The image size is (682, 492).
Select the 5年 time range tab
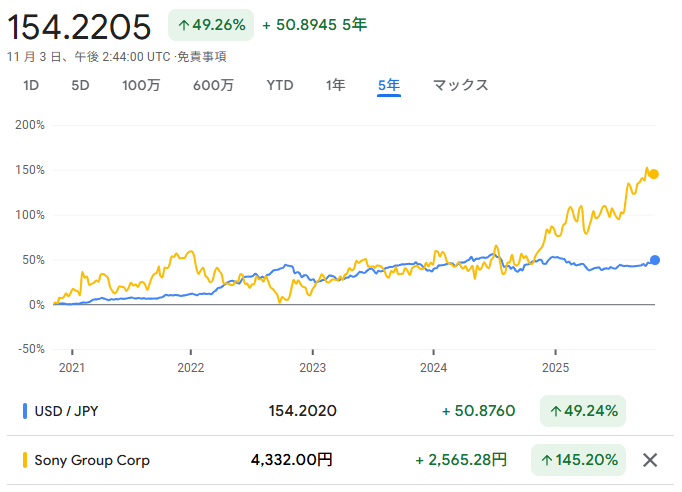[x=389, y=85]
